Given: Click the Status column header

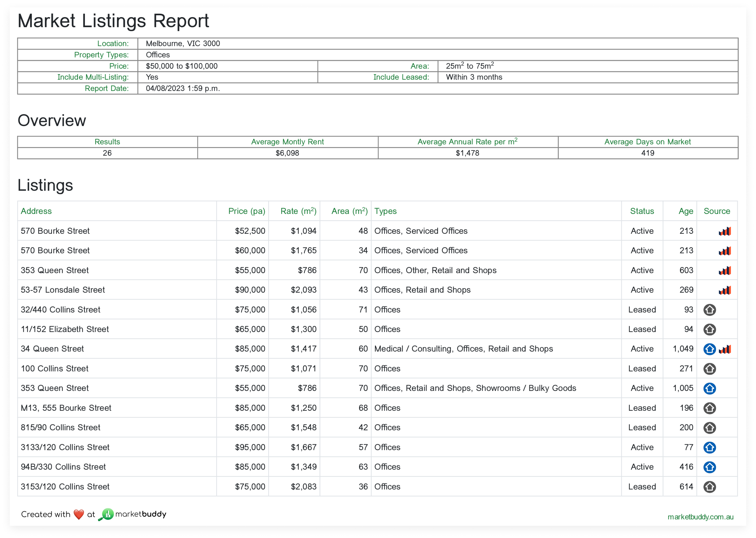Looking at the screenshot, I should (642, 211).
